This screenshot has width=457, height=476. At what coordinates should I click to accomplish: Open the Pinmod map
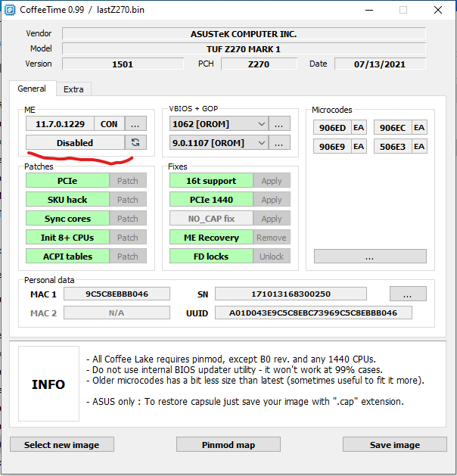tap(228, 444)
